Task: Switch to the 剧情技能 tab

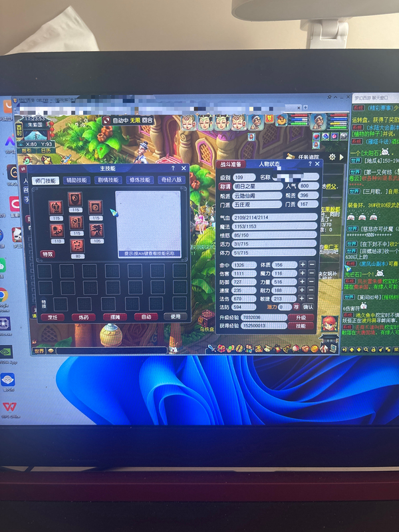Action: (x=108, y=180)
